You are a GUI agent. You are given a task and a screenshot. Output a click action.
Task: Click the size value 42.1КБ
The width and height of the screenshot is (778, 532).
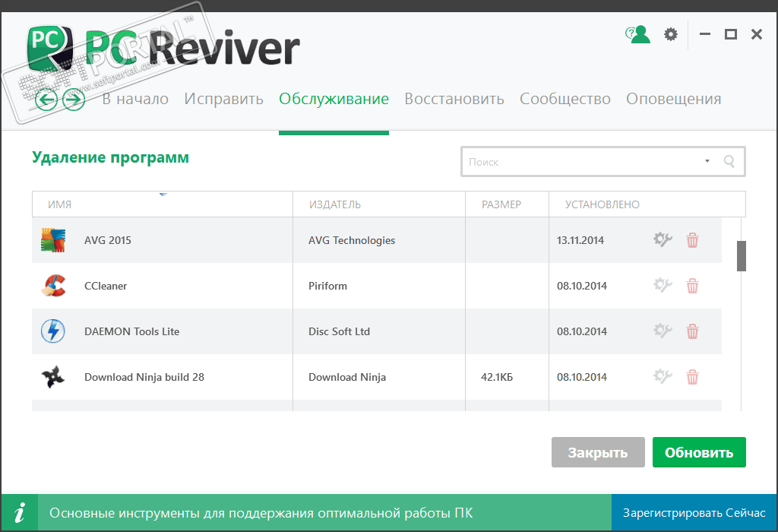pos(497,377)
